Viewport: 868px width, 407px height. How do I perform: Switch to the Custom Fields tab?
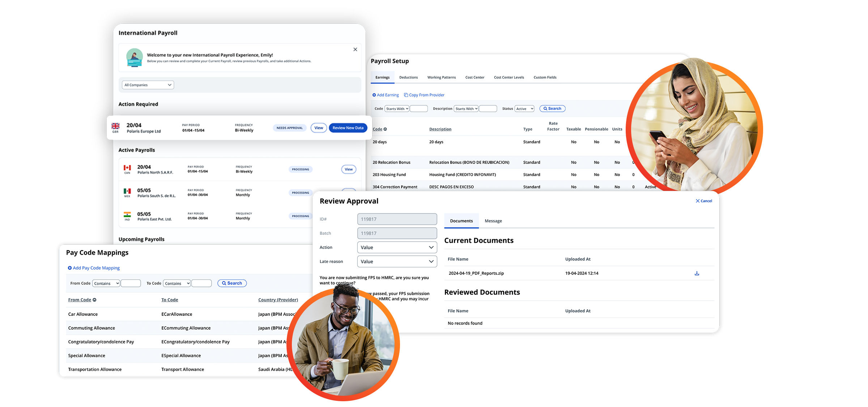point(545,77)
